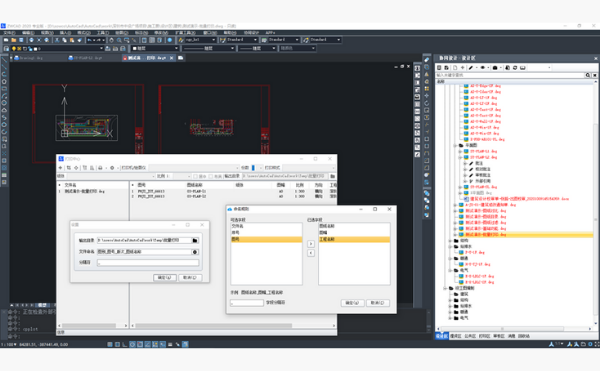The image size is (600, 371).
Task: Toggle Polar tracking in the status bar
Action: tap(132, 344)
